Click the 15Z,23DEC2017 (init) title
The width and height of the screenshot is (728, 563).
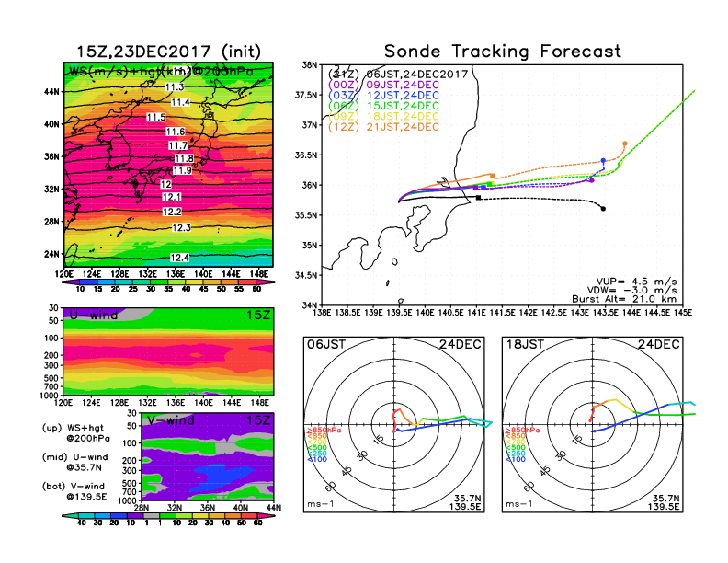point(168,52)
